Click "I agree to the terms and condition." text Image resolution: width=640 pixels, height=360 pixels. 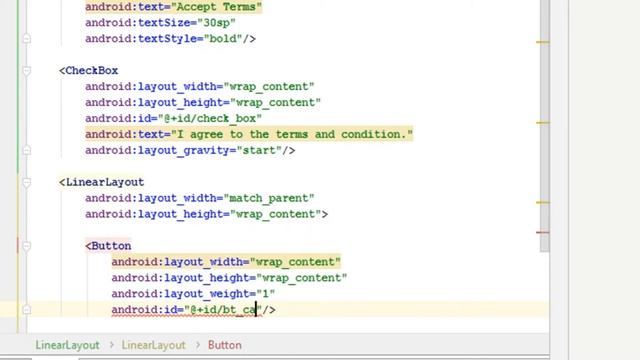click(292, 134)
